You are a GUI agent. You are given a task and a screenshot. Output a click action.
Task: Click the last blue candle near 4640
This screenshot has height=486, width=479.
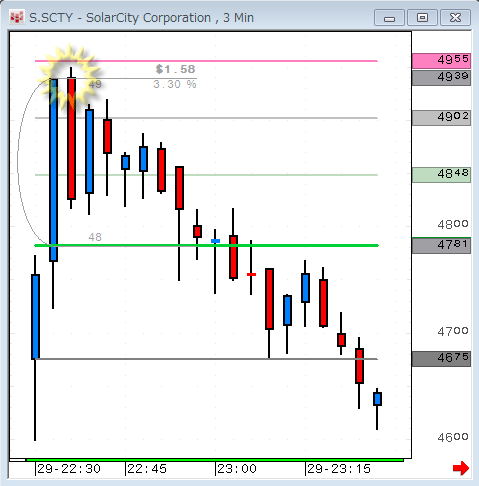[377, 399]
